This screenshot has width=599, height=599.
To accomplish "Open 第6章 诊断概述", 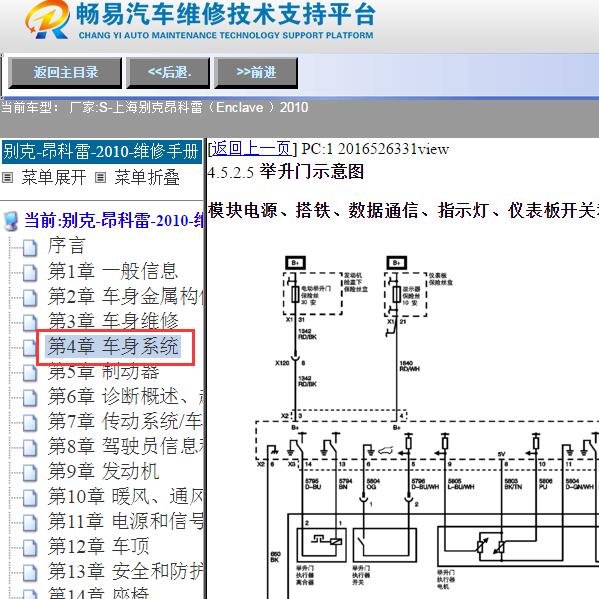I will (x=126, y=396).
